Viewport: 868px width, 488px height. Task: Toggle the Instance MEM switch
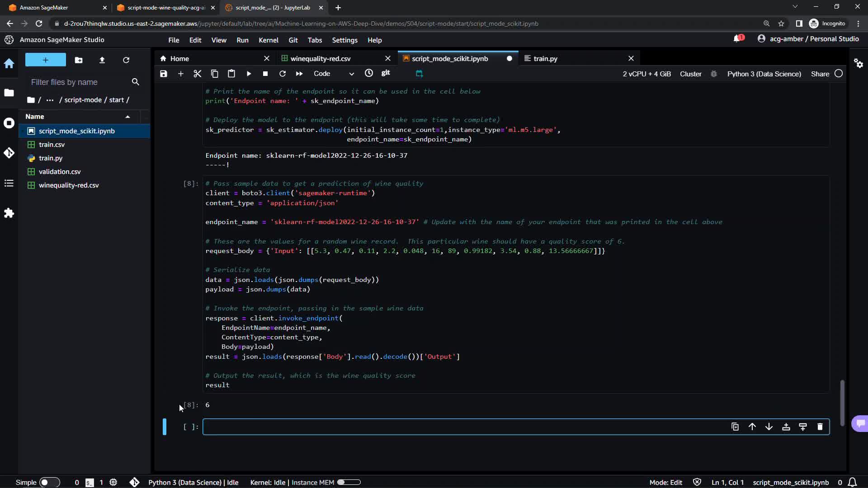[x=349, y=482]
